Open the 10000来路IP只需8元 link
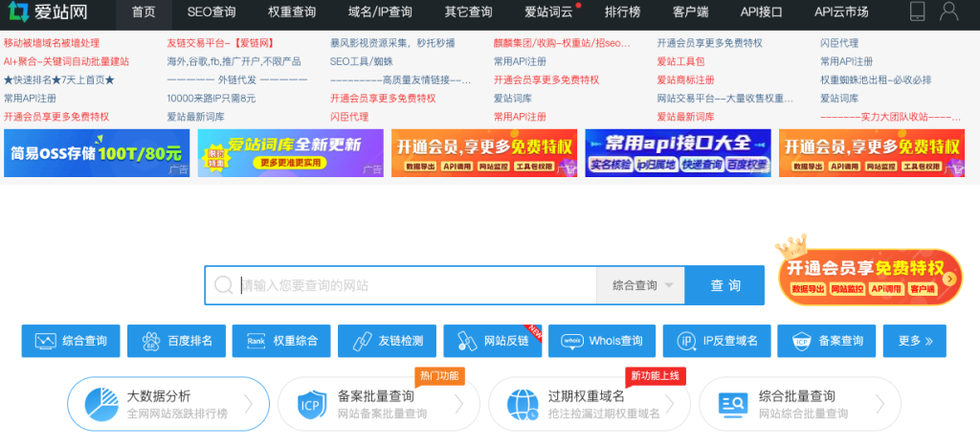This screenshot has height=448, width=980. [212, 98]
